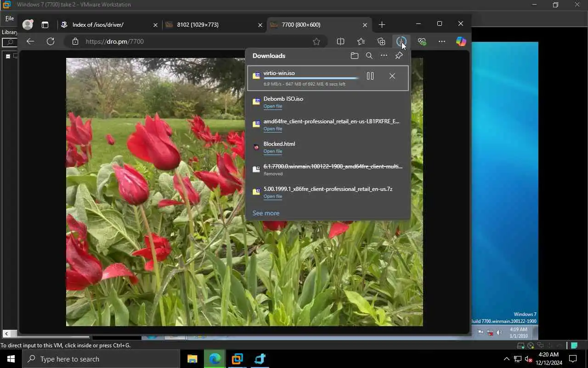Open the Favorites list
Screen dimensions: 588x368
[361, 41]
